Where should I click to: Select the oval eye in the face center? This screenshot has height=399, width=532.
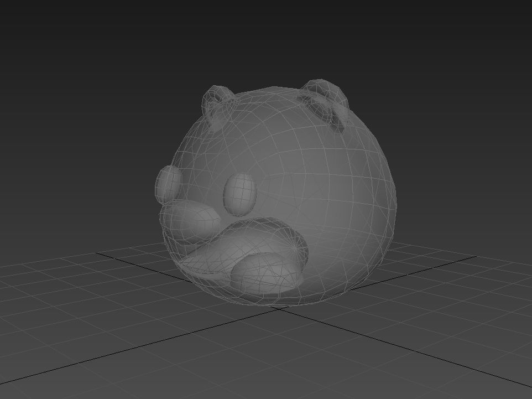(x=240, y=194)
